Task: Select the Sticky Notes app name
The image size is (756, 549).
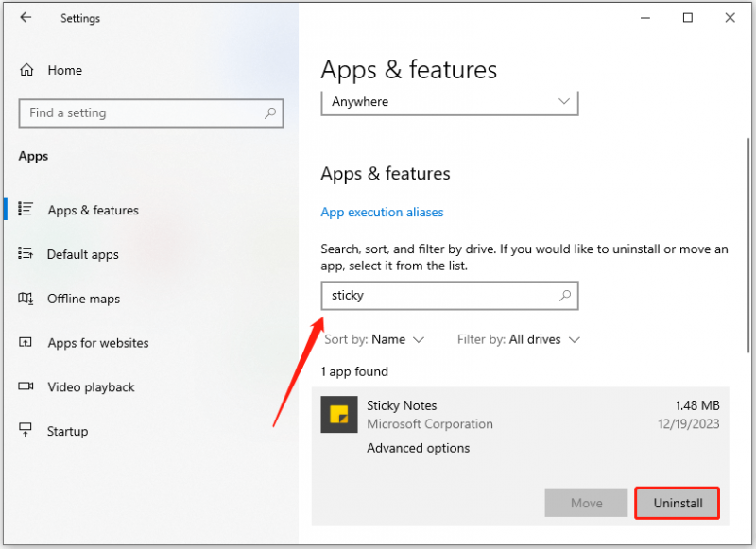Action: coord(402,406)
